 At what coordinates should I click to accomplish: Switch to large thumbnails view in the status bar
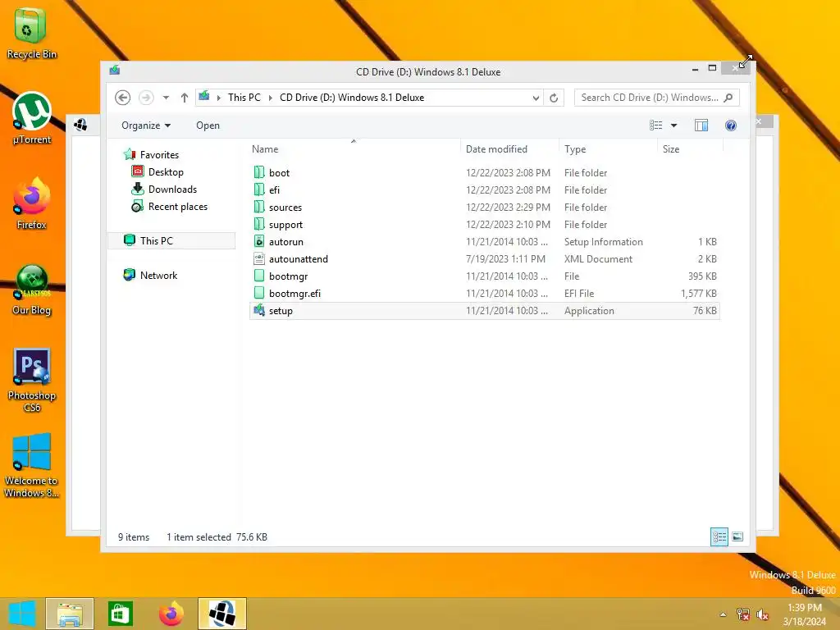737,536
